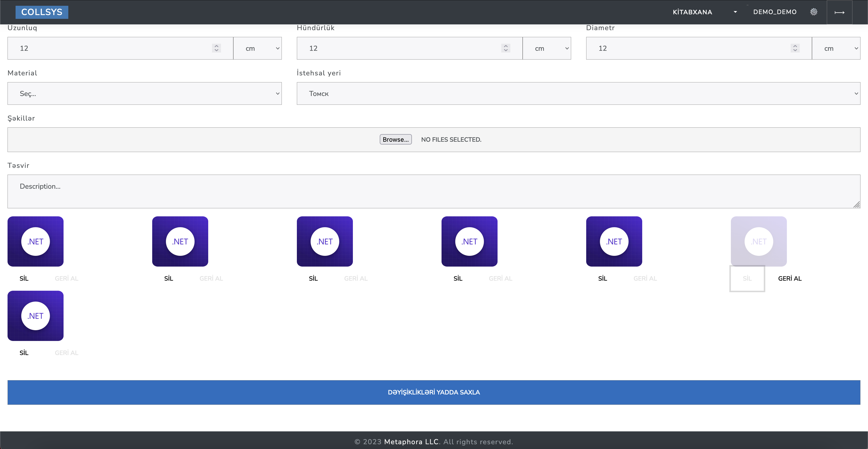This screenshot has width=868, height=449.
Task: Open the cm unit dropdown next to Uzunluq
Action: tap(257, 48)
